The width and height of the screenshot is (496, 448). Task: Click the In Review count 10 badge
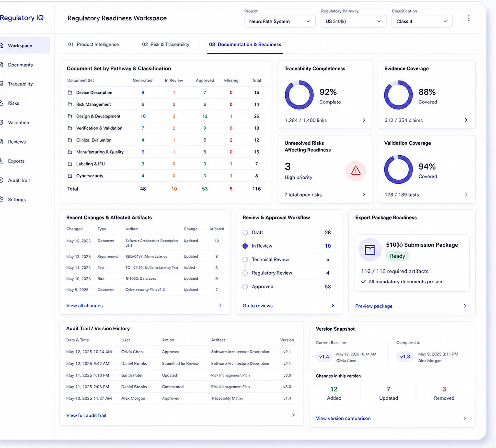[328, 246]
